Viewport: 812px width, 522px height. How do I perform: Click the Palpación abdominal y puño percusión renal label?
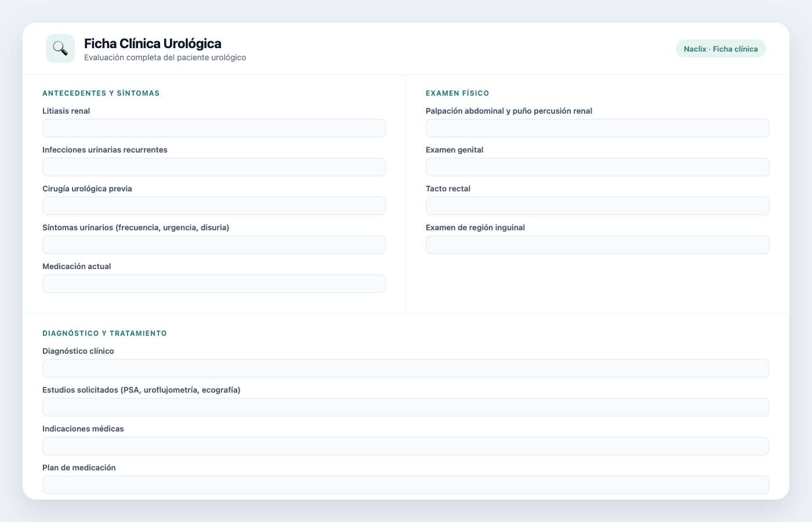pos(509,111)
